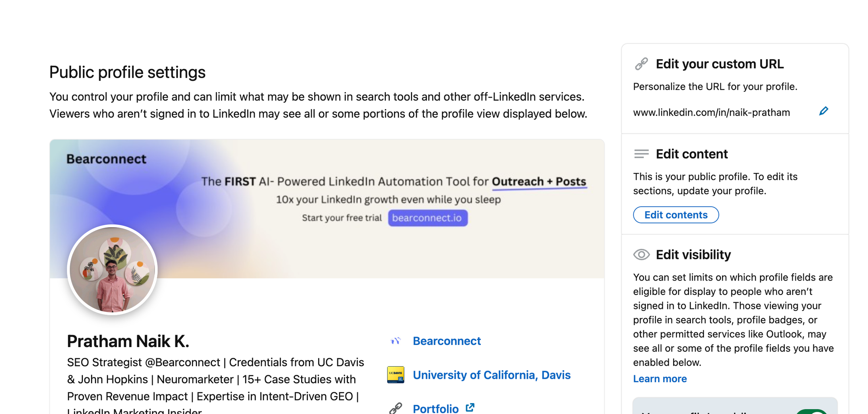Click the chain icon beside Edit your custom URL
868x414 pixels.
click(x=641, y=64)
